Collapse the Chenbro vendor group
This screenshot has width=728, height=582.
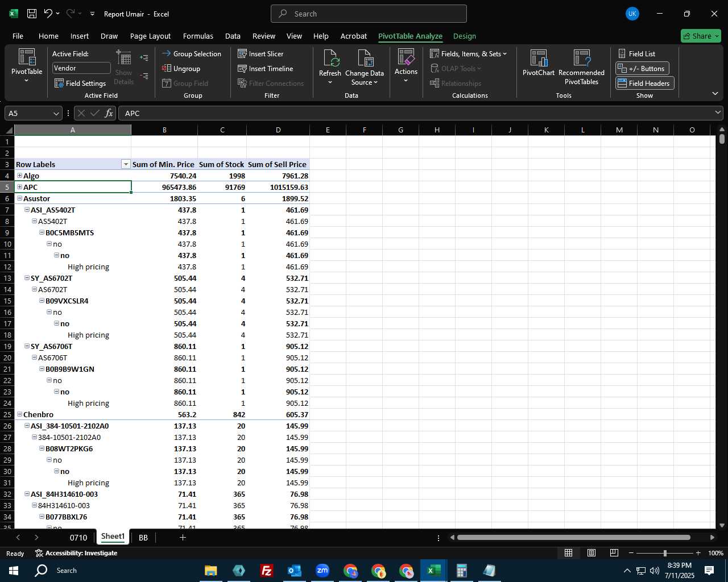tap(19, 414)
